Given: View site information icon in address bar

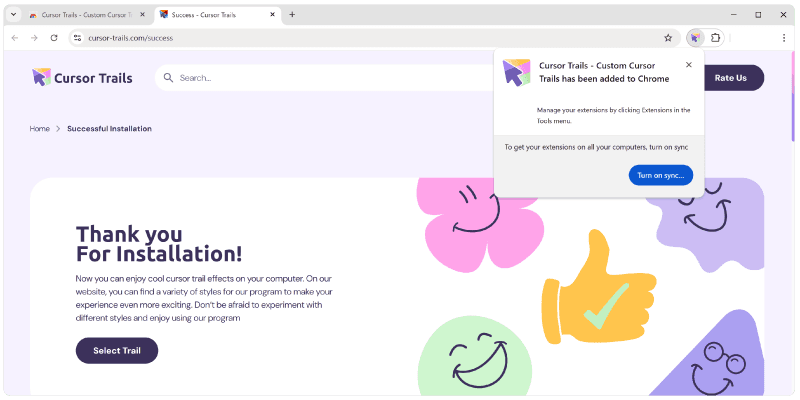Looking at the screenshot, I should (x=78, y=38).
